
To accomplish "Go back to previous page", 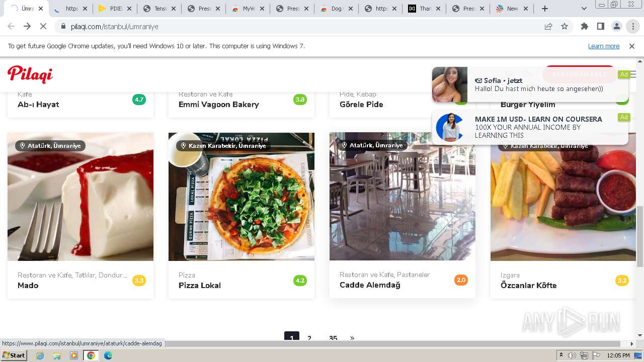I will click(x=11, y=26).
